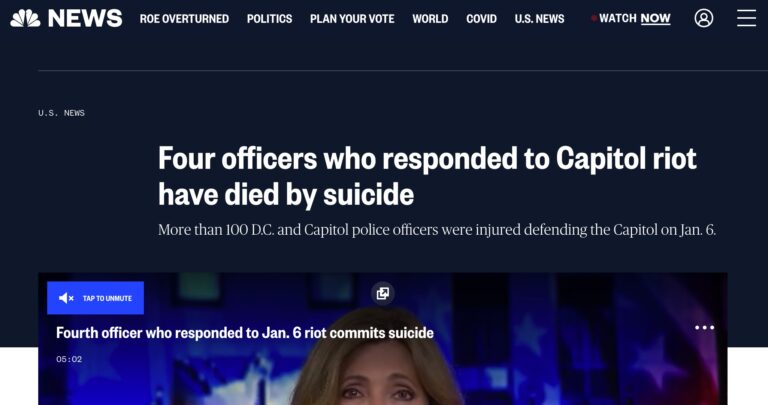
Task: Open the Roe Overturned section
Action: click(x=184, y=19)
